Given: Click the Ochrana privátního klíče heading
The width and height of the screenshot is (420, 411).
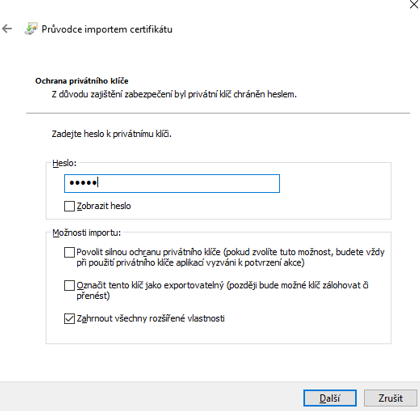Looking at the screenshot, I should pyautogui.click(x=82, y=81).
